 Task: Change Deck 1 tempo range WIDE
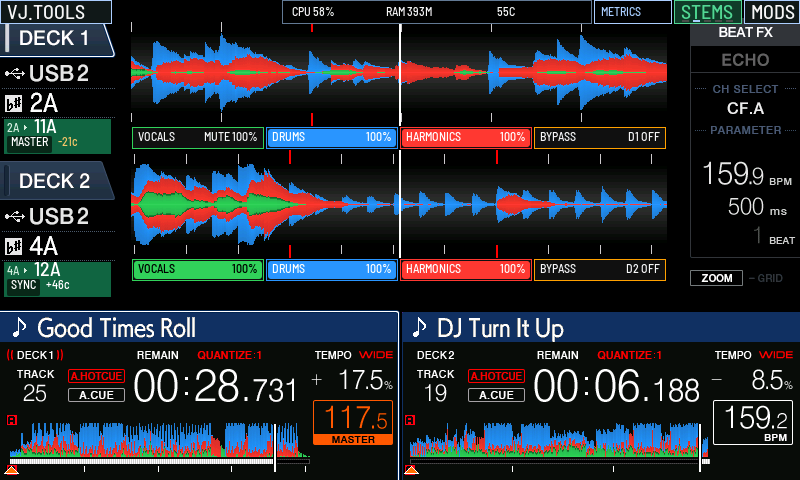click(x=376, y=355)
